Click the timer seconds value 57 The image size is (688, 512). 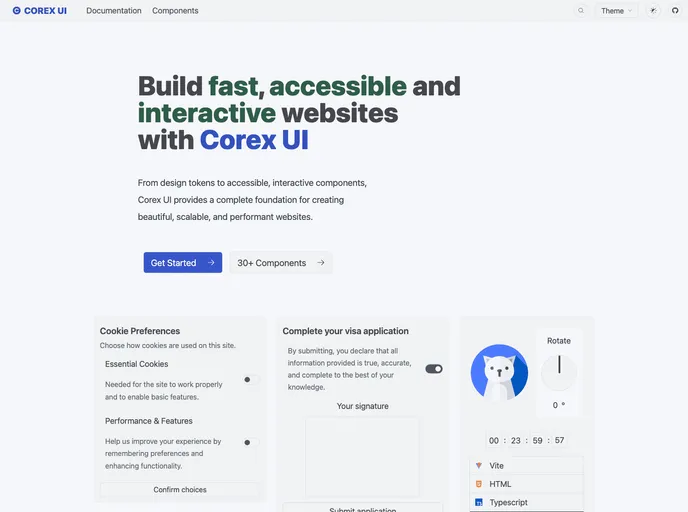559,440
